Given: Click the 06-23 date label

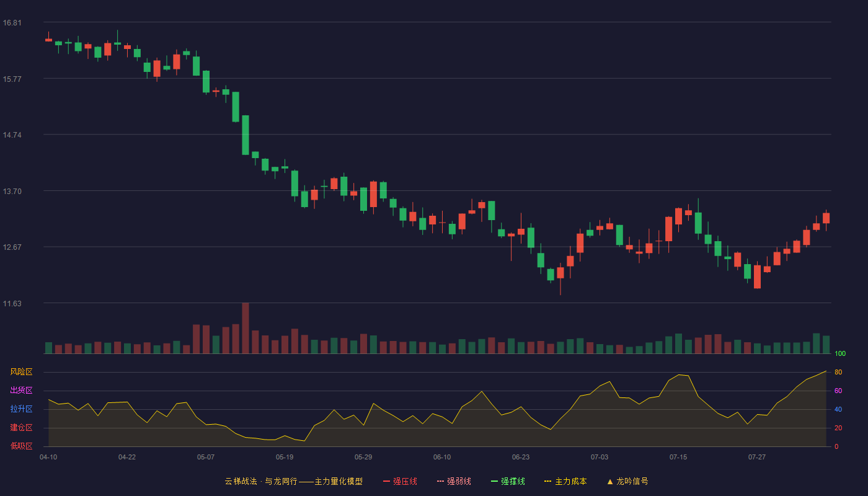Looking at the screenshot, I should click(521, 457).
